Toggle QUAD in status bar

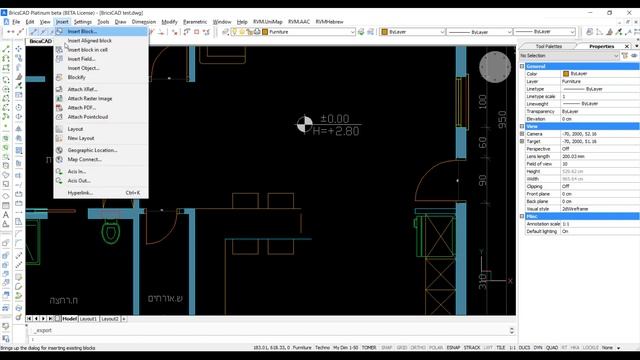(552, 348)
